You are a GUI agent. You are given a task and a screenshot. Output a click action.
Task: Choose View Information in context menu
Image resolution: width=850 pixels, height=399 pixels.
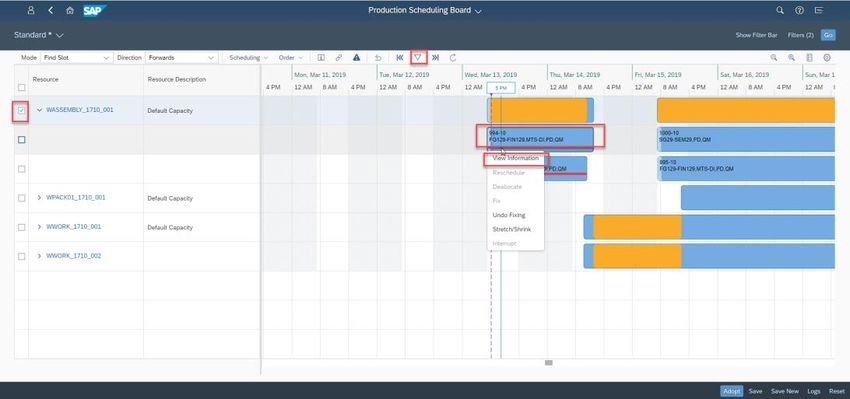tap(516, 158)
